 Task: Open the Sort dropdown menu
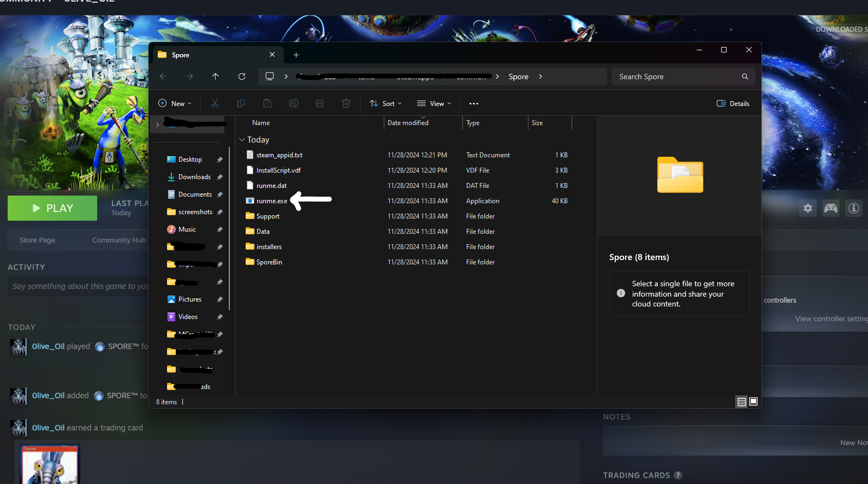click(x=385, y=103)
